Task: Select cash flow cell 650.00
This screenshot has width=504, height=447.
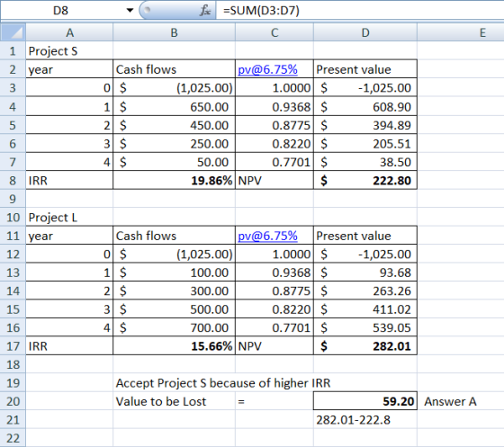Action: coord(175,107)
